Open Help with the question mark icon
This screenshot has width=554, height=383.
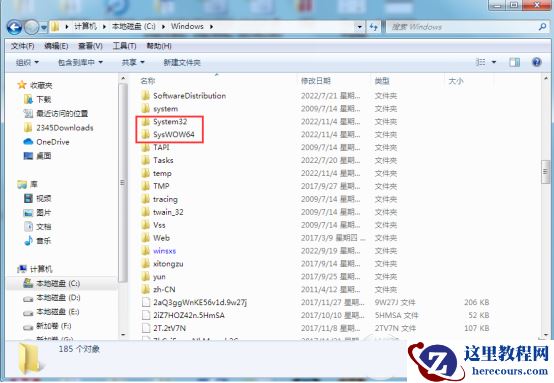click(x=537, y=62)
